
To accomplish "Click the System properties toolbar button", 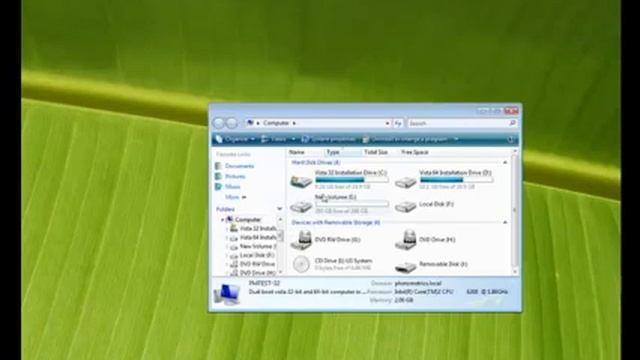I will pos(329,140).
